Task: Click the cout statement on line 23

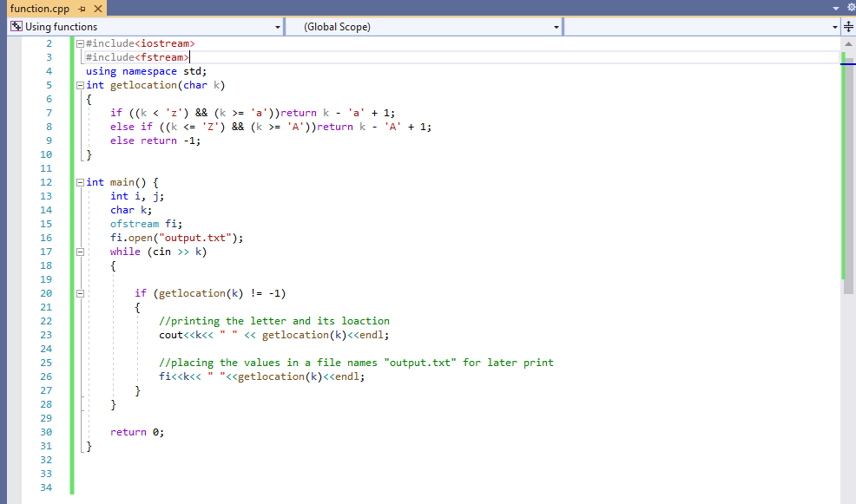Action: tap(274, 335)
